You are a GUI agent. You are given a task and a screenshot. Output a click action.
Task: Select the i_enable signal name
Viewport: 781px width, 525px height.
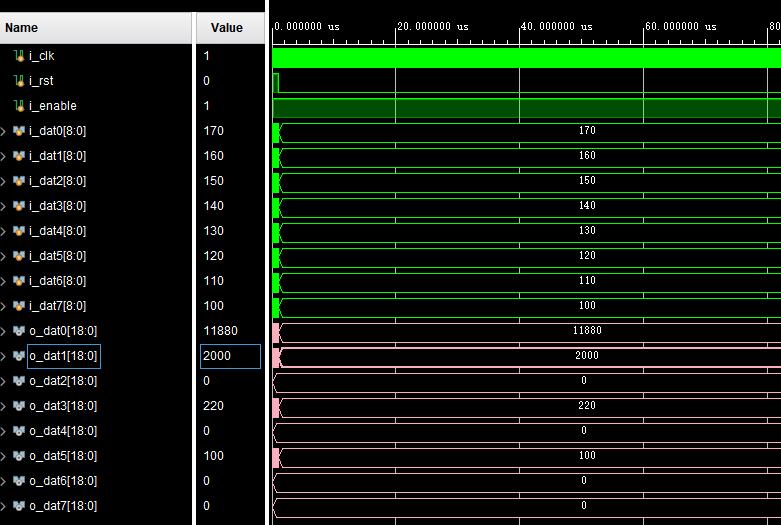point(53,106)
